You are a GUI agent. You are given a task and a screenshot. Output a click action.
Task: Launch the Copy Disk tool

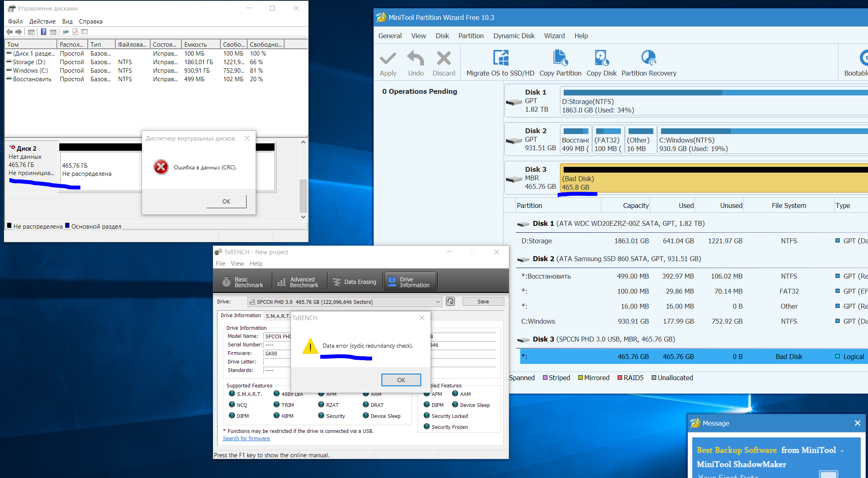(601, 58)
